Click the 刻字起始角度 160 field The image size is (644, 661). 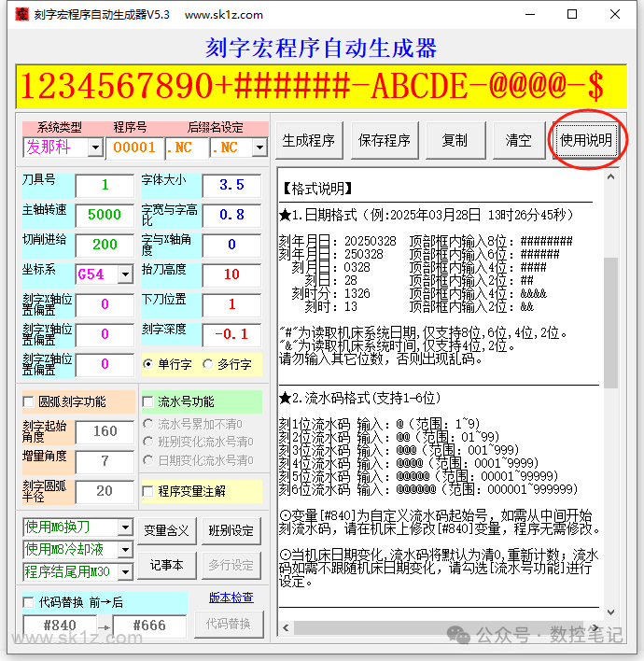(x=105, y=431)
